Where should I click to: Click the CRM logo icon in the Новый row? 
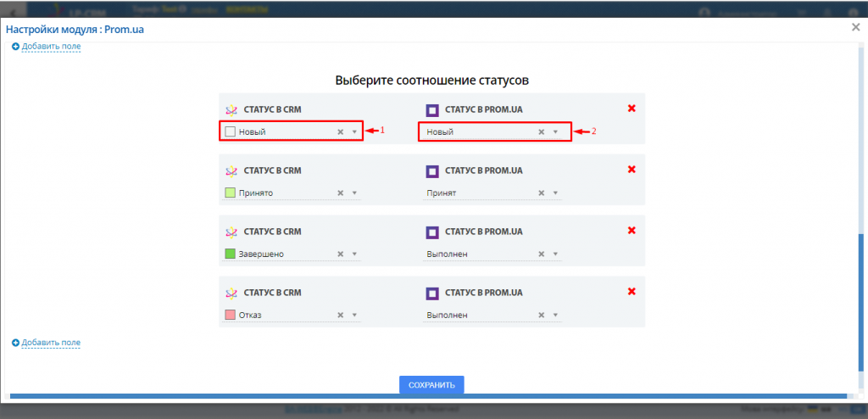pyautogui.click(x=231, y=109)
